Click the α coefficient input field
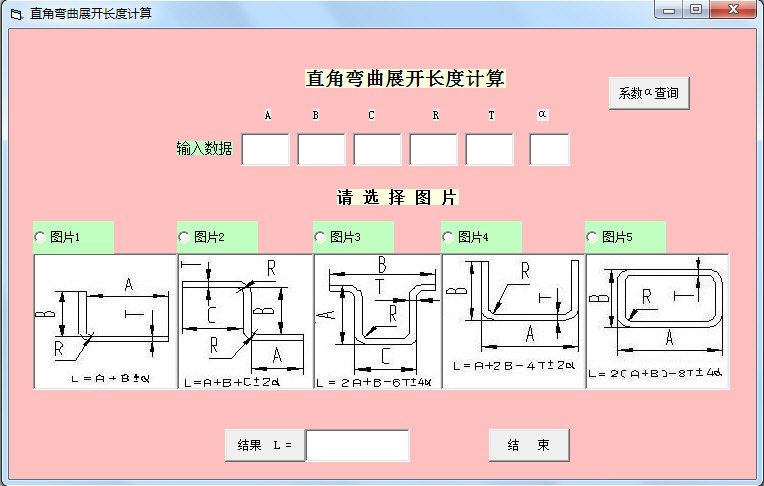Screen dimensions: 764x486 [x=550, y=150]
